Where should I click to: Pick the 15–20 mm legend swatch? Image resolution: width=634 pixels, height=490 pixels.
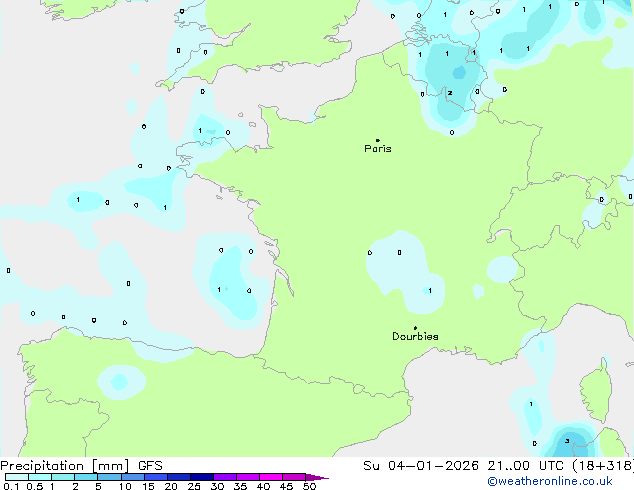pos(155,477)
